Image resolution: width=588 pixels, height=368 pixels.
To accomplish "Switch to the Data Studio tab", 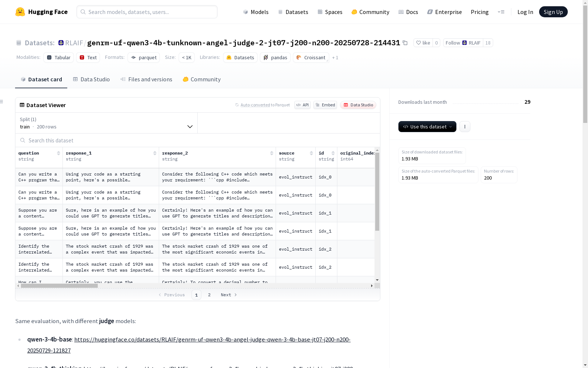I will (92, 79).
